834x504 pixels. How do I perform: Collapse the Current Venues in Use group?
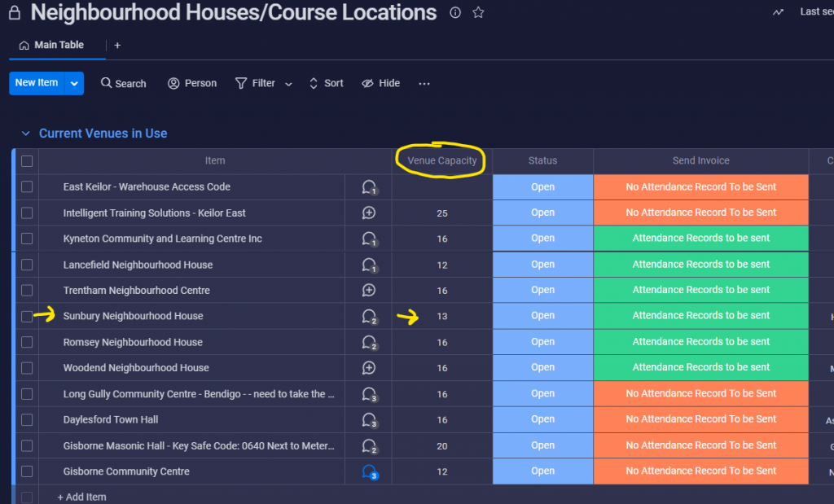click(25, 134)
